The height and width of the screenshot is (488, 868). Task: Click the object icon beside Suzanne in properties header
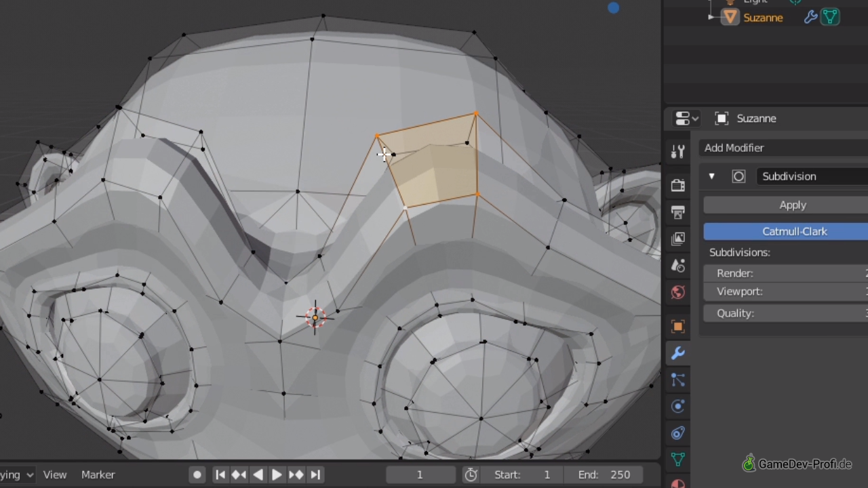click(x=722, y=119)
